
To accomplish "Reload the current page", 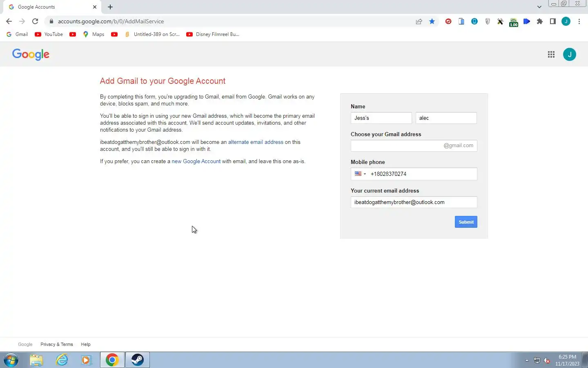I will pos(35,21).
